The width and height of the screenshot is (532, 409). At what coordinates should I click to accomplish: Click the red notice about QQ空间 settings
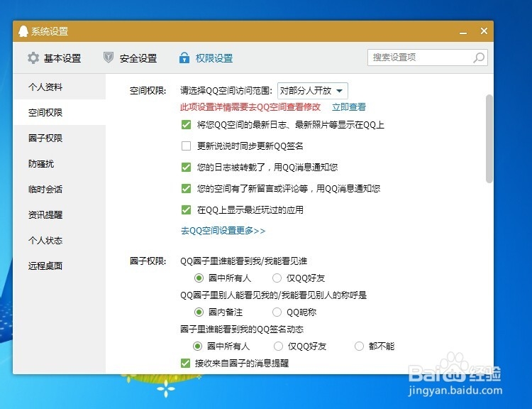click(250, 107)
